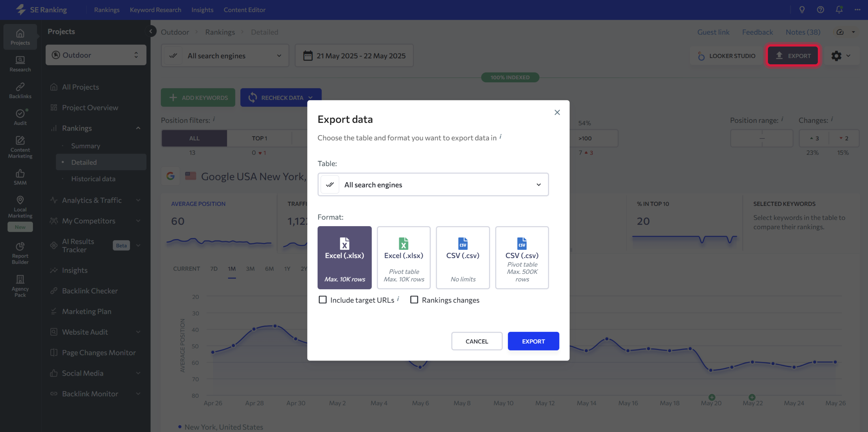Open the Audit sidebar icon

coord(20,117)
